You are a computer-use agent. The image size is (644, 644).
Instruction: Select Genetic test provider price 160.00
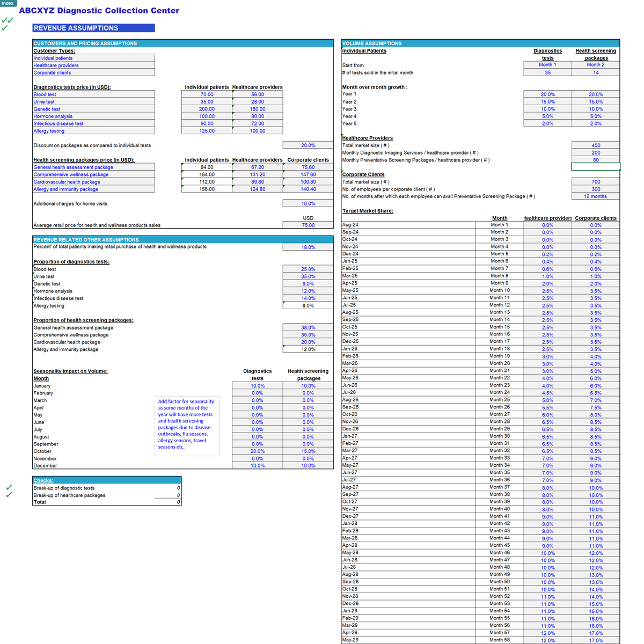[x=258, y=109]
